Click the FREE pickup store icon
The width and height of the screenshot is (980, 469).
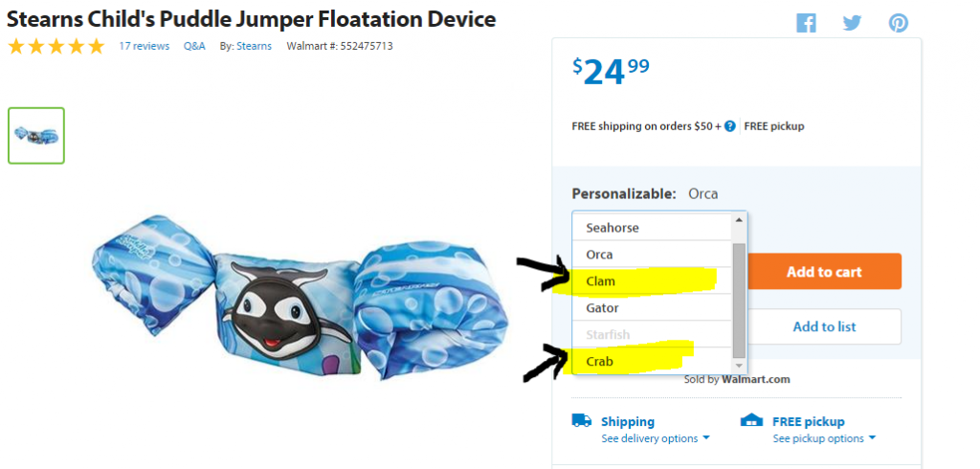point(751,420)
